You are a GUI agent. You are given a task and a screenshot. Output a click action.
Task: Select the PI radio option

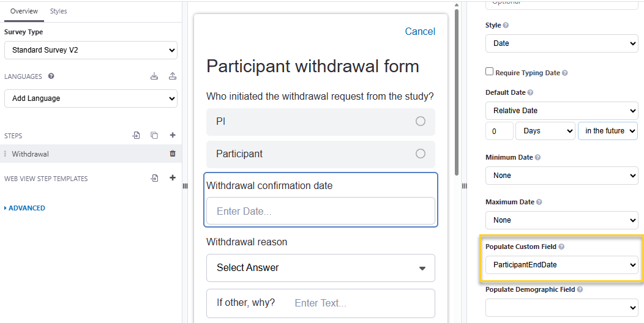420,121
